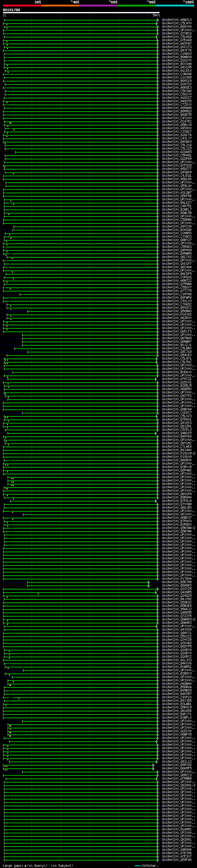197x868 pixels.
Task: Select the UniRef100_A1C6C4 label
Action: 176,71
